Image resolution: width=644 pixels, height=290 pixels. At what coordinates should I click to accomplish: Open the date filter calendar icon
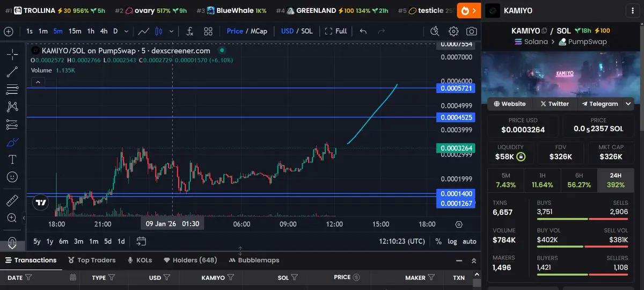point(73,278)
